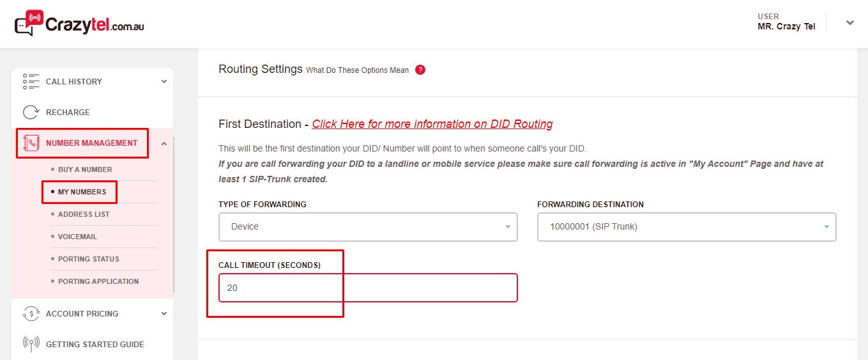Click the Call History list icon
This screenshot has width=868, height=360.
click(31, 82)
